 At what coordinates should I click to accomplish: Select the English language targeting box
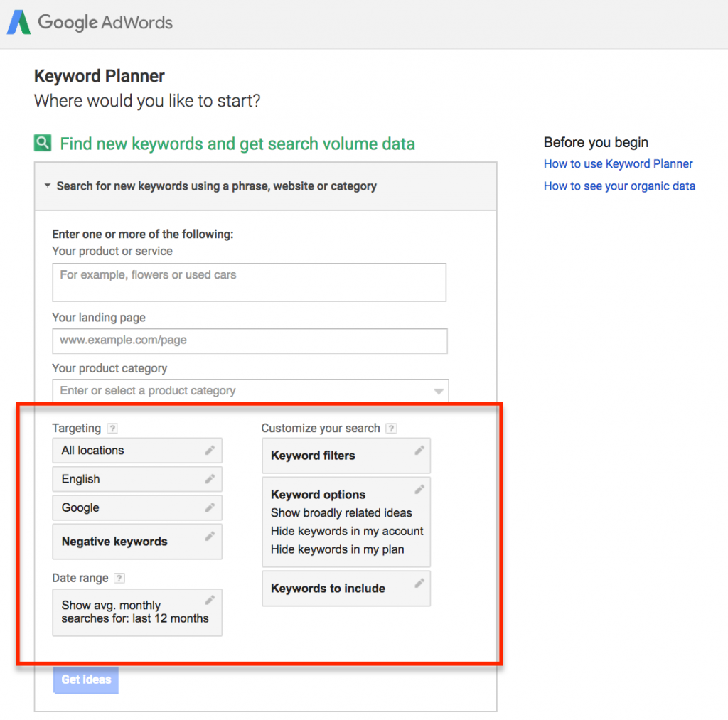pyautogui.click(x=137, y=479)
